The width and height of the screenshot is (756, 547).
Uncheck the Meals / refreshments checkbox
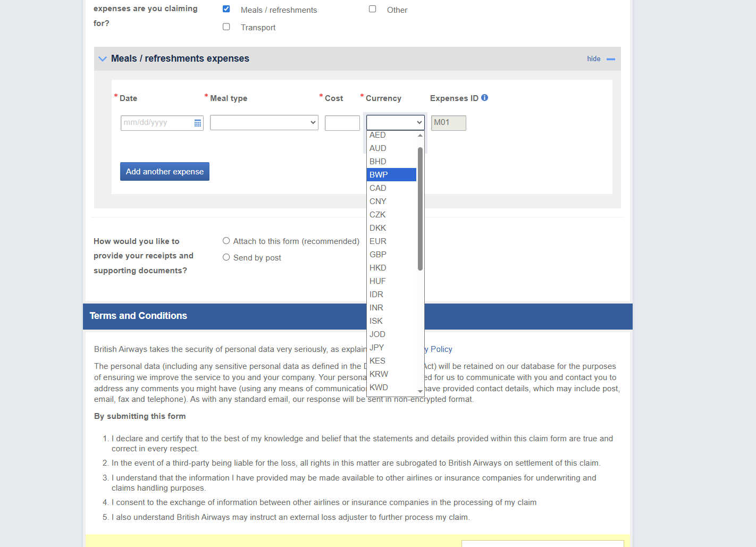click(226, 9)
